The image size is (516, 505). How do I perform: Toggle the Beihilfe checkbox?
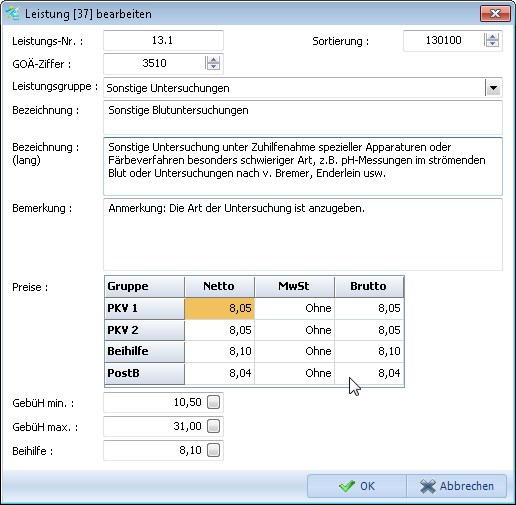pos(213,450)
